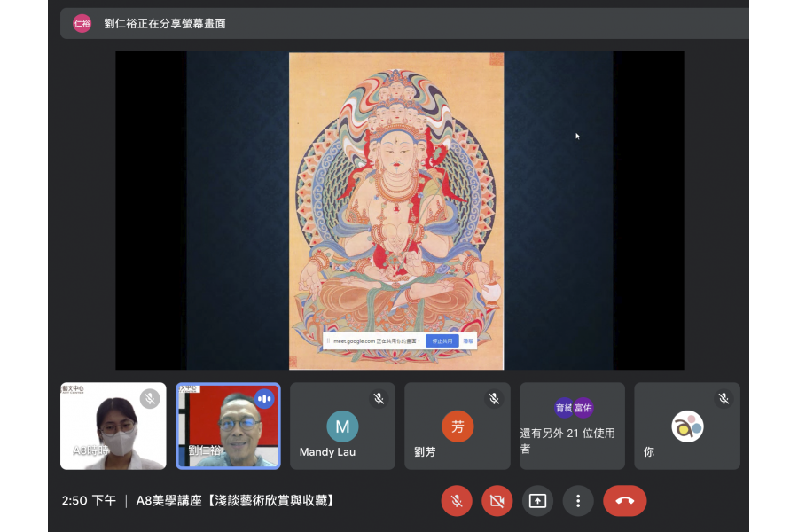The width and height of the screenshot is (798, 532).
Task: Click the muted mic icon on 劉芳 tile
Action: pyautogui.click(x=494, y=399)
